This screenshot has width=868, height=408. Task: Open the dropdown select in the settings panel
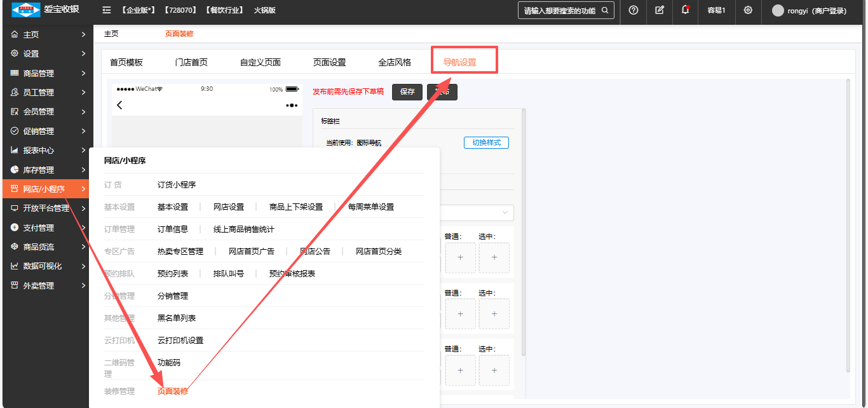click(x=477, y=212)
